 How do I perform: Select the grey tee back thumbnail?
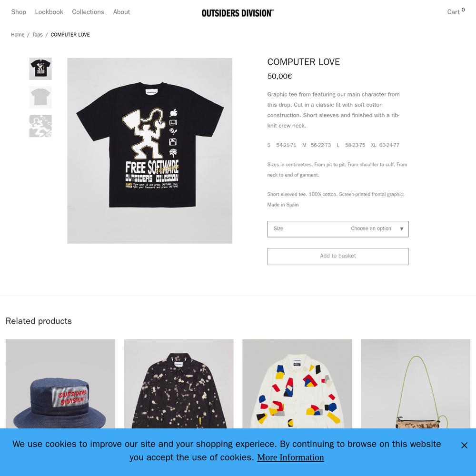[40, 98]
